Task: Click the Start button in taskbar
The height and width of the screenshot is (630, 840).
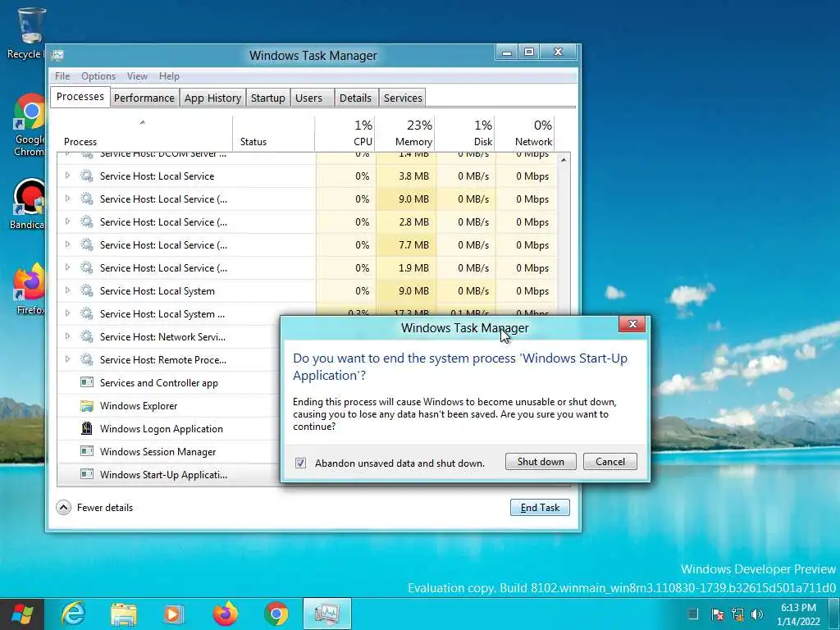Action: [21, 614]
